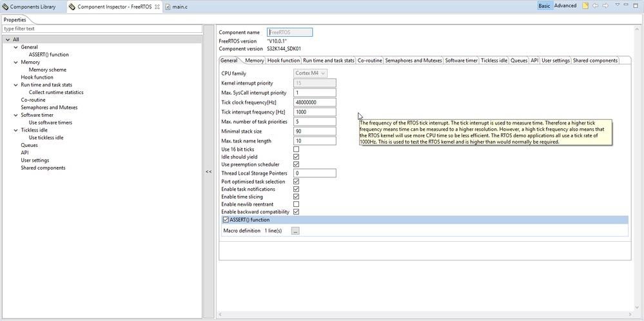The height and width of the screenshot is (321, 644).
Task: Click the yellow note icon in toolbar
Action: pyautogui.click(x=585, y=6)
